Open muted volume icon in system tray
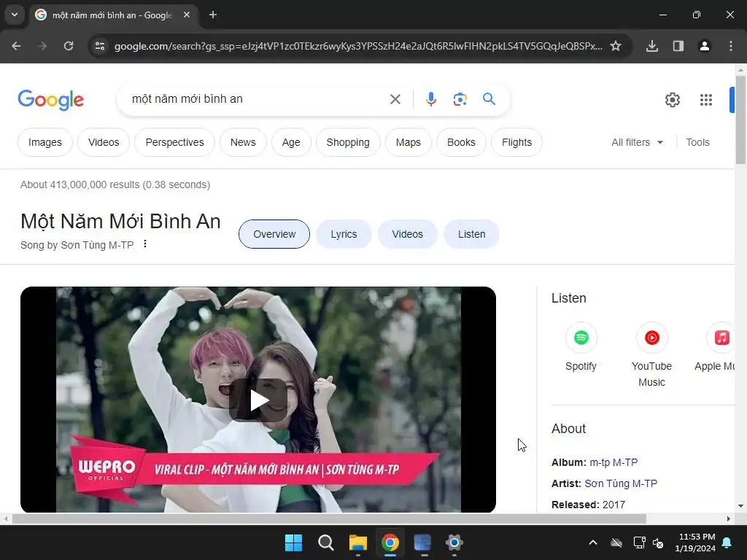The width and height of the screenshot is (747, 560). 658,542
